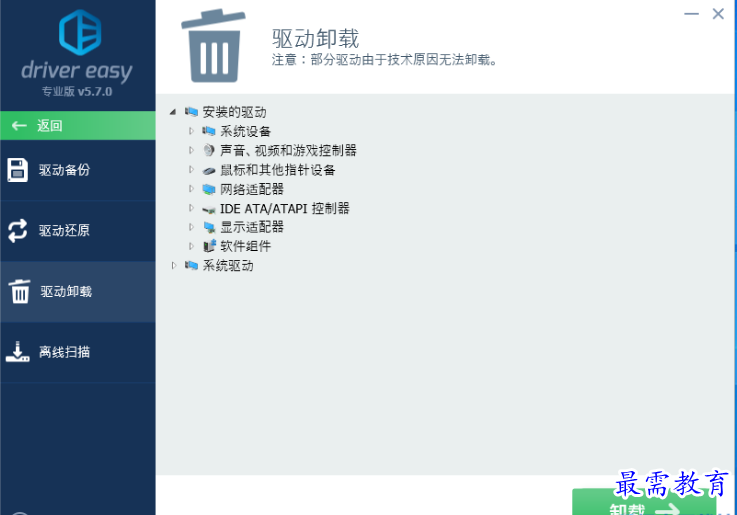Minimize the Driver Easy window

[x=691, y=14]
